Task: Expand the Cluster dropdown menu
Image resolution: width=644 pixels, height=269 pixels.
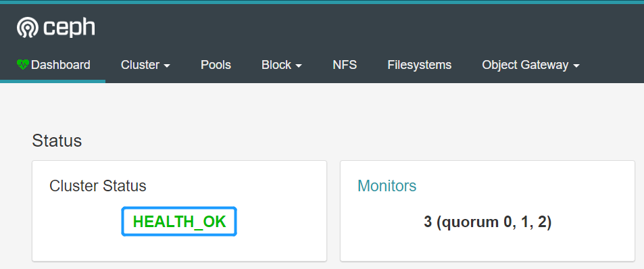Action: tap(145, 65)
